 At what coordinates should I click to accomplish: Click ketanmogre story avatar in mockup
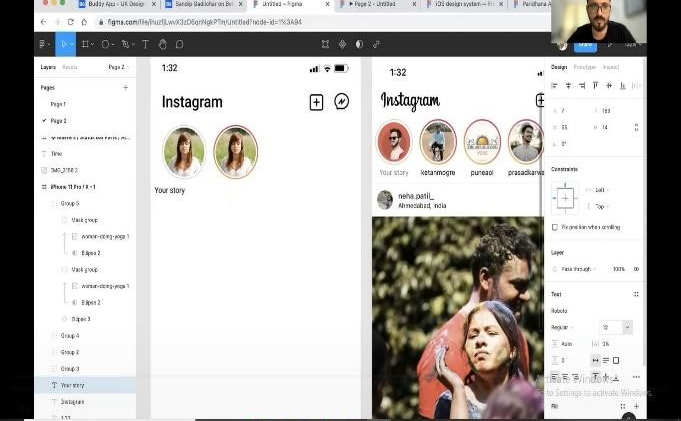pyautogui.click(x=438, y=142)
